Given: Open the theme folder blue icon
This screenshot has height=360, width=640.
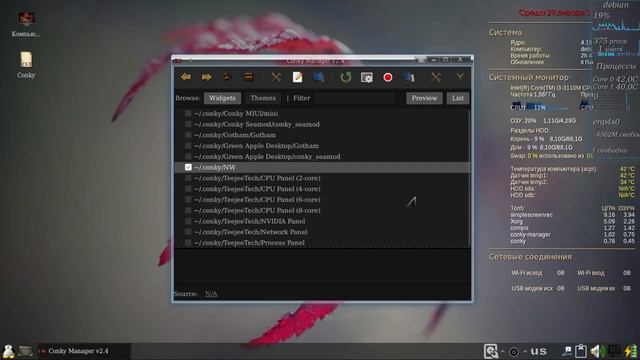Looking at the screenshot, I should point(319,77).
